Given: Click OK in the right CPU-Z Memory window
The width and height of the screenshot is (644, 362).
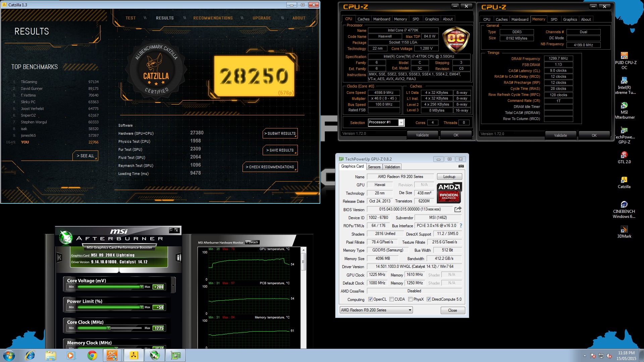Looking at the screenshot, I should coord(594,135).
